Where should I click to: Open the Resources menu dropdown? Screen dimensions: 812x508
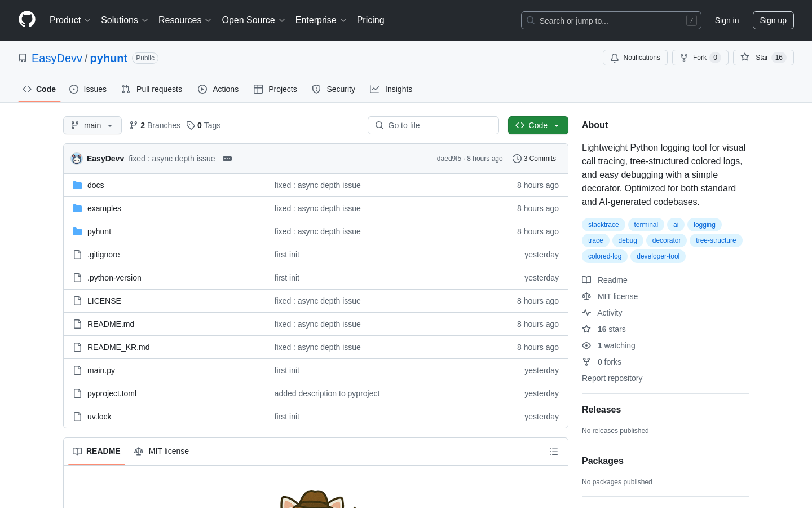[185, 20]
